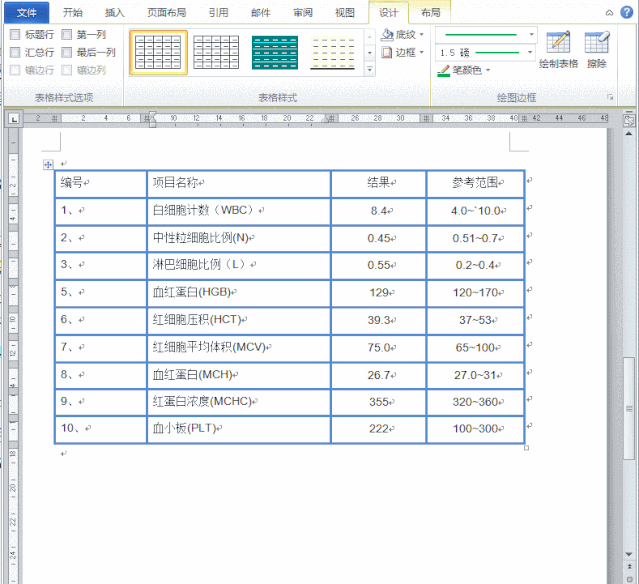The width and height of the screenshot is (639, 584).
Task: Open the File (文件) tab
Action: (x=26, y=13)
